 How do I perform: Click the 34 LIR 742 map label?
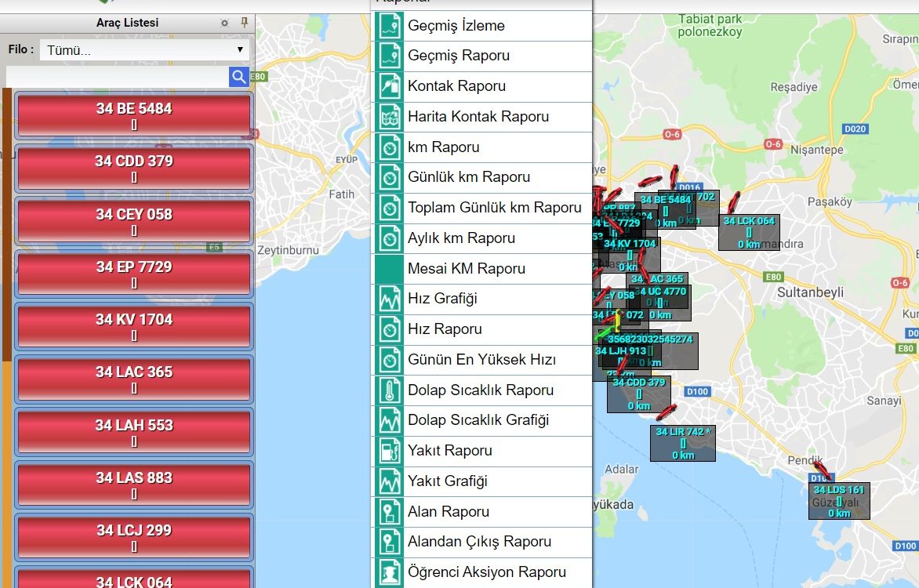coord(683,443)
